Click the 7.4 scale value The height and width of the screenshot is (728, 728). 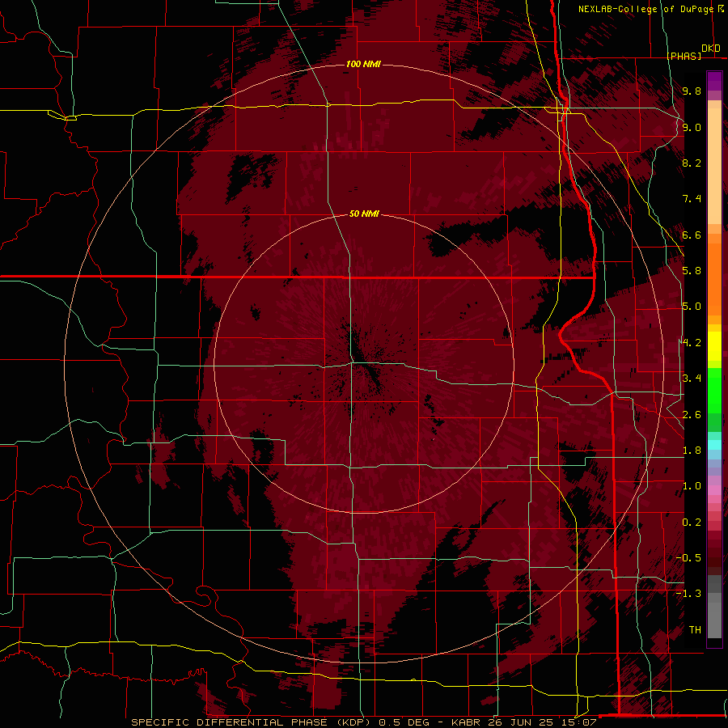click(x=692, y=199)
